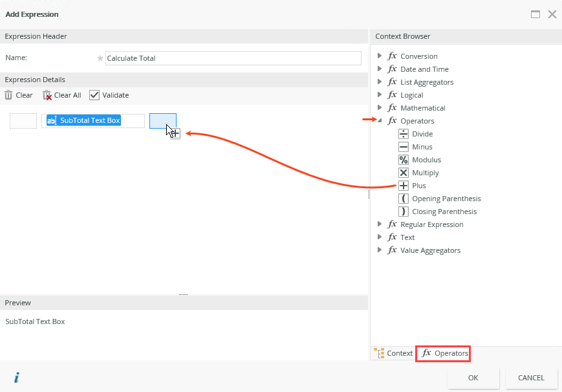This screenshot has height=392, width=562.
Task: Collapse the Operators tree node
Action: pyautogui.click(x=380, y=121)
